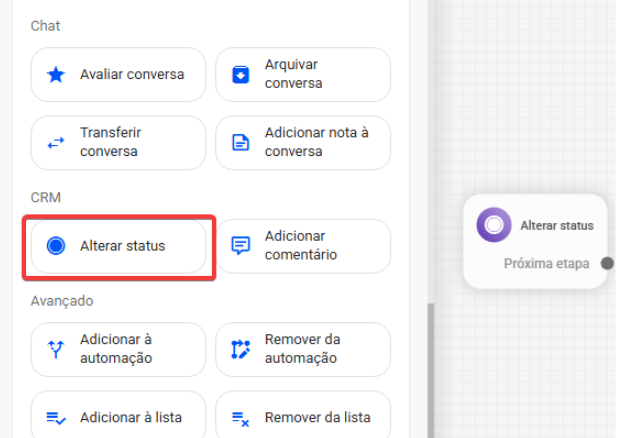Click the star icon for Avaliar conversa
The height and width of the screenshot is (438, 618).
[x=56, y=75]
